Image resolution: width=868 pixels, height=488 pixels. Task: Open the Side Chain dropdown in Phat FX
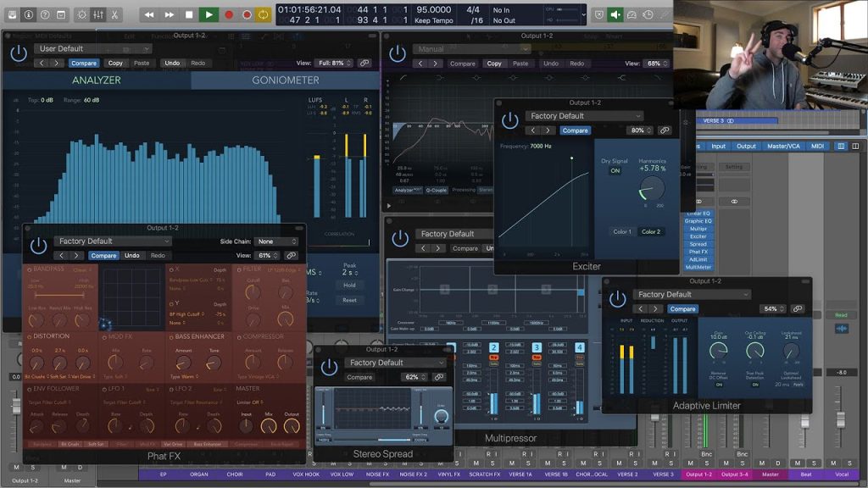[275, 241]
